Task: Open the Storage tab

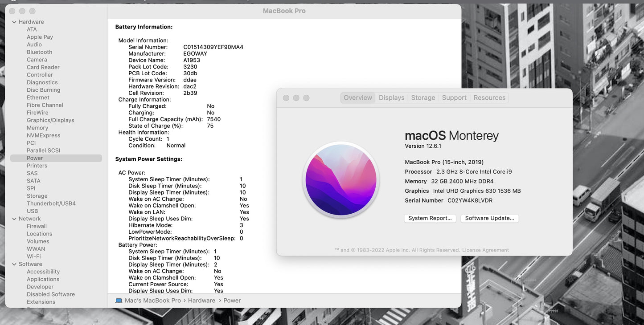Action: pos(423,97)
